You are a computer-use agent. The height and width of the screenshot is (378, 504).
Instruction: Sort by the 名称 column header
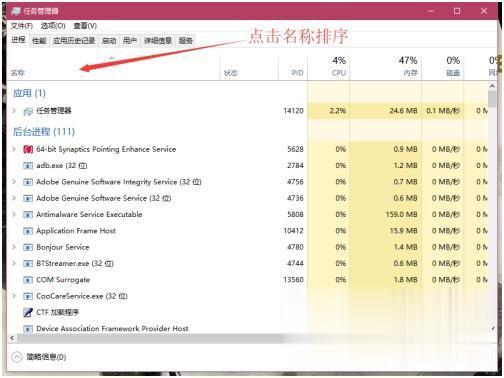(x=113, y=68)
